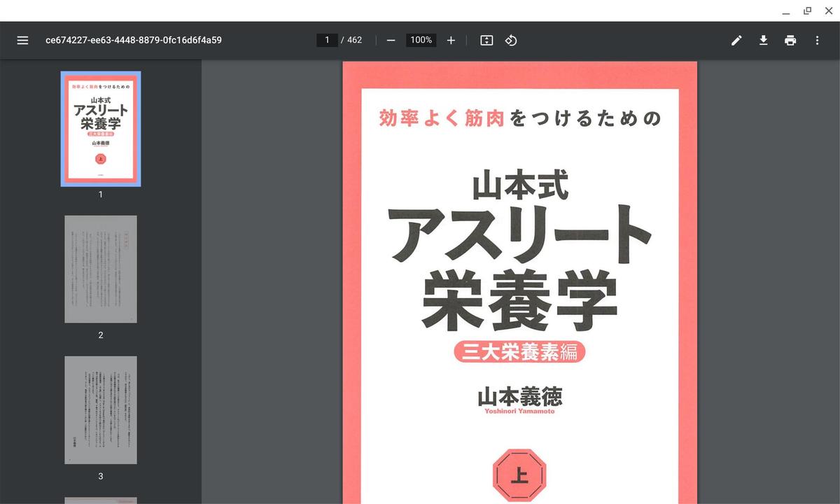This screenshot has width=840, height=504.
Task: Click the author name 山本義徳 on the cover
Action: [520, 397]
